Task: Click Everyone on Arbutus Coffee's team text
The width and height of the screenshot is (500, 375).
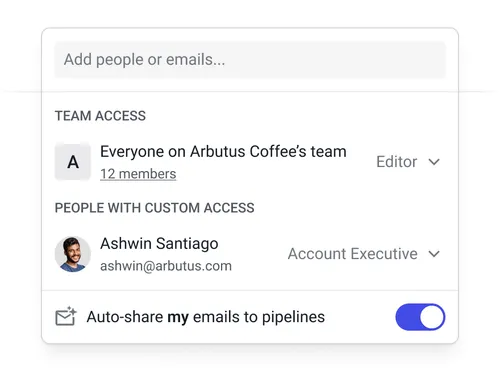Action: coord(223,152)
